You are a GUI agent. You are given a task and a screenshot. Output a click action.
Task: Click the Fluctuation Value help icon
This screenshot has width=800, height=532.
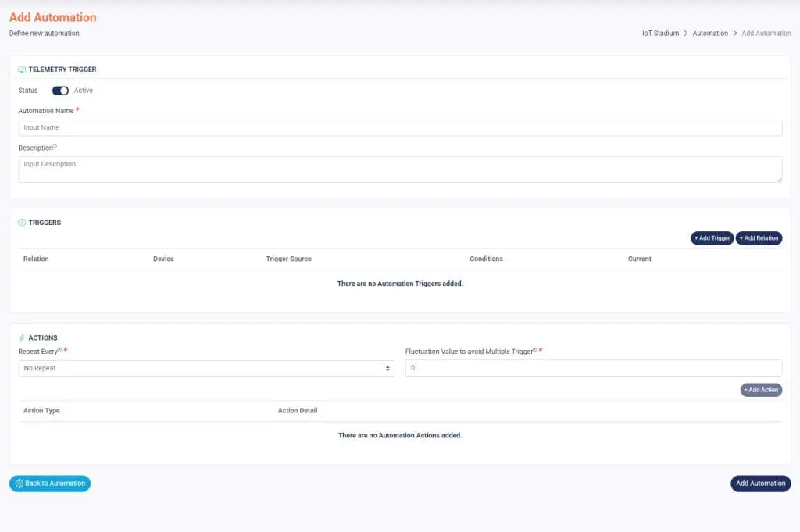(534, 350)
